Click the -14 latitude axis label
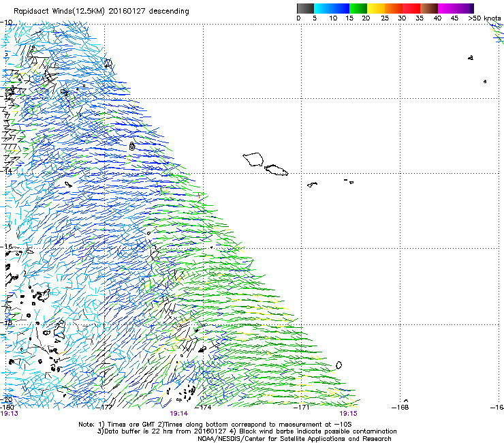The height and width of the screenshot is (443, 504). point(6,171)
